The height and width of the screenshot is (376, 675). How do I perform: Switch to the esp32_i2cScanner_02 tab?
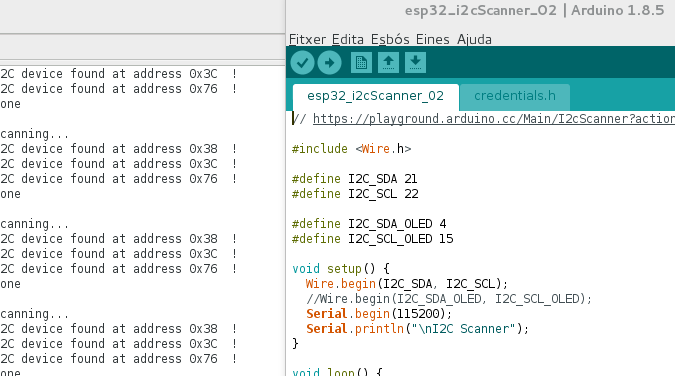pyautogui.click(x=375, y=96)
